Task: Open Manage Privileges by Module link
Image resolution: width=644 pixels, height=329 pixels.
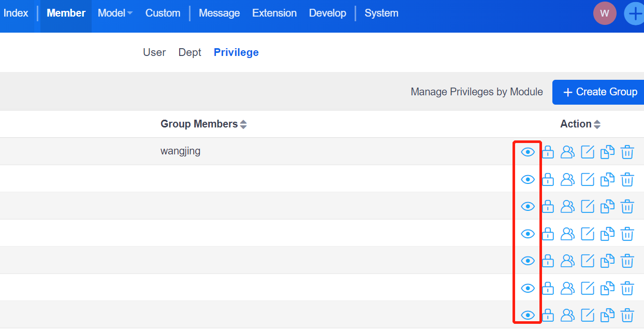Action: tap(476, 92)
